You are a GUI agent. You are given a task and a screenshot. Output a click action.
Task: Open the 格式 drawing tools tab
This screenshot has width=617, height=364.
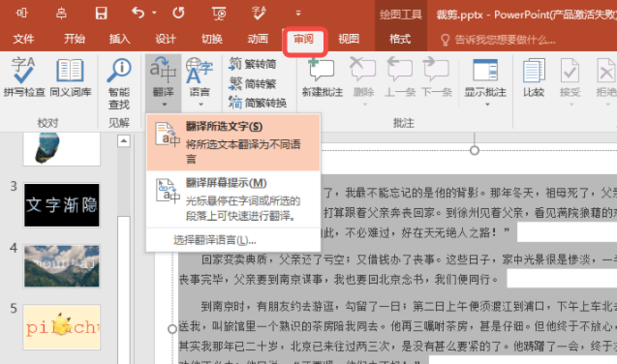pyautogui.click(x=400, y=39)
